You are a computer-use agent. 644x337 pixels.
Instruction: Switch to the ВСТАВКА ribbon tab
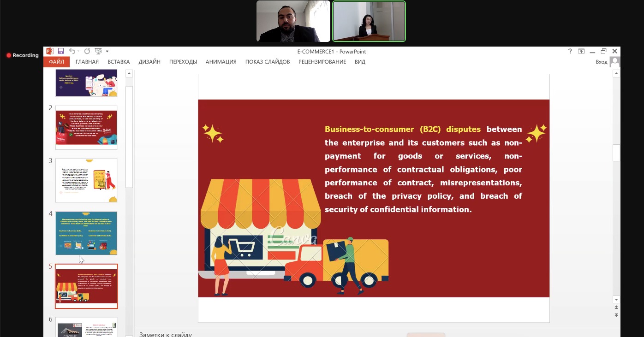pos(119,62)
